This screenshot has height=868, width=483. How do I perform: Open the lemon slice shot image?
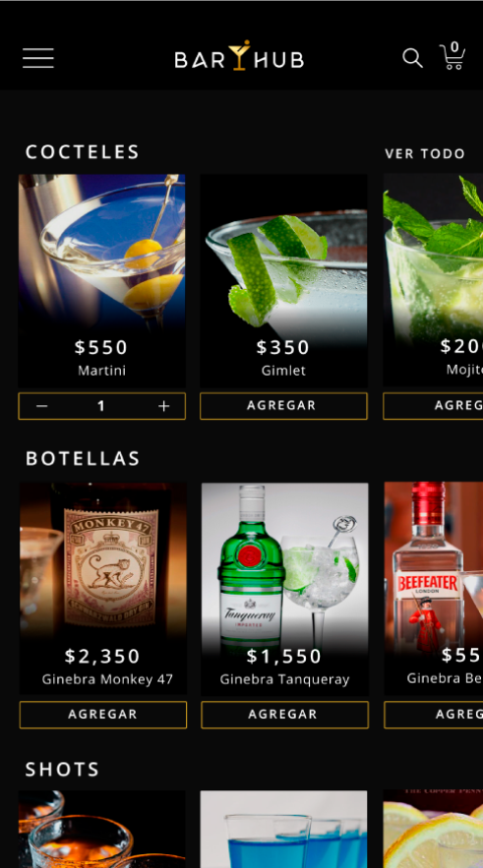click(433, 830)
